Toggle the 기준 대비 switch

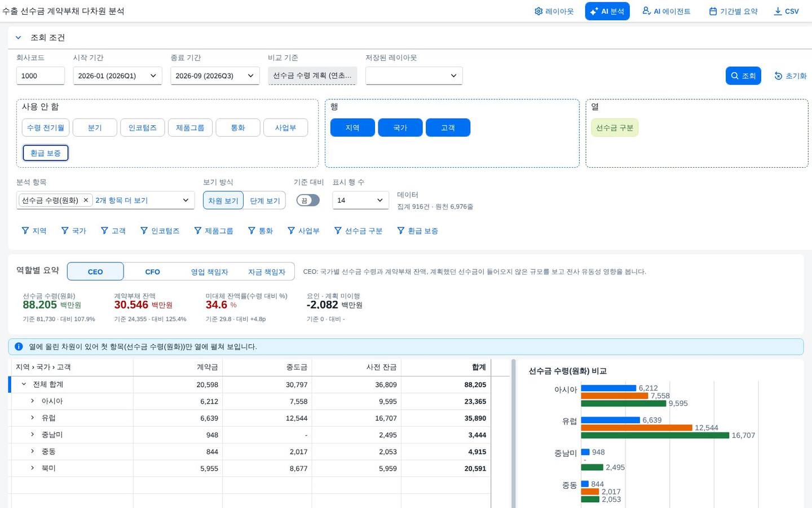tap(308, 200)
